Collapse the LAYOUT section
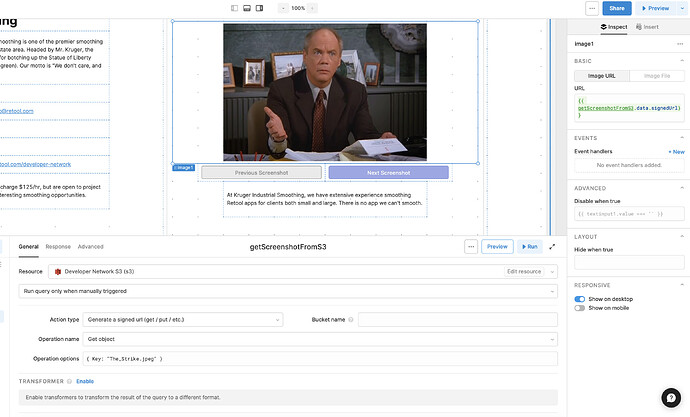 pos(682,236)
